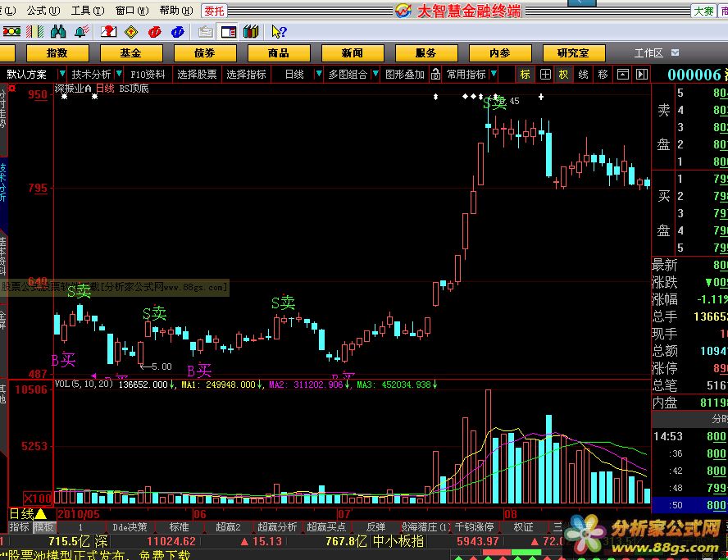Click the context help cursor icon
Screen dimensions: 728x560
(279, 32)
